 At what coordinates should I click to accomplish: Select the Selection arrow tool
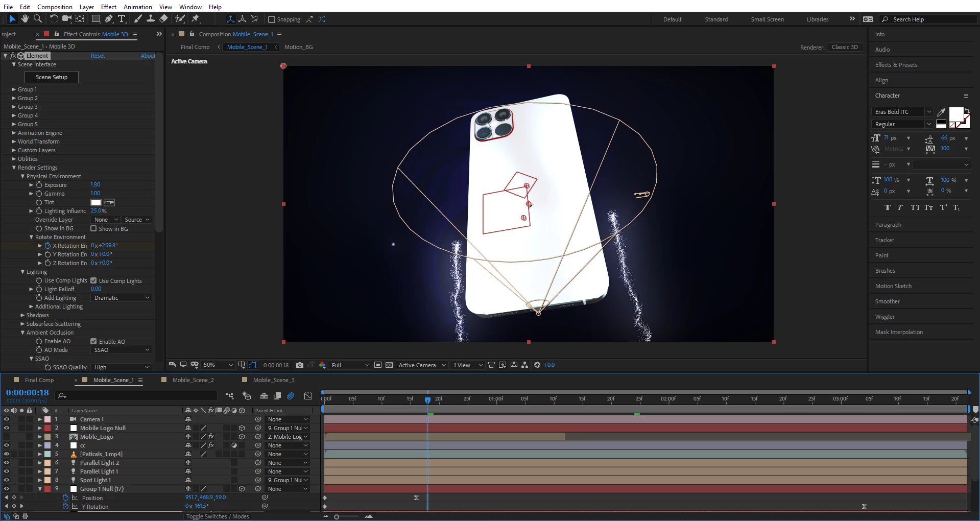coord(13,19)
